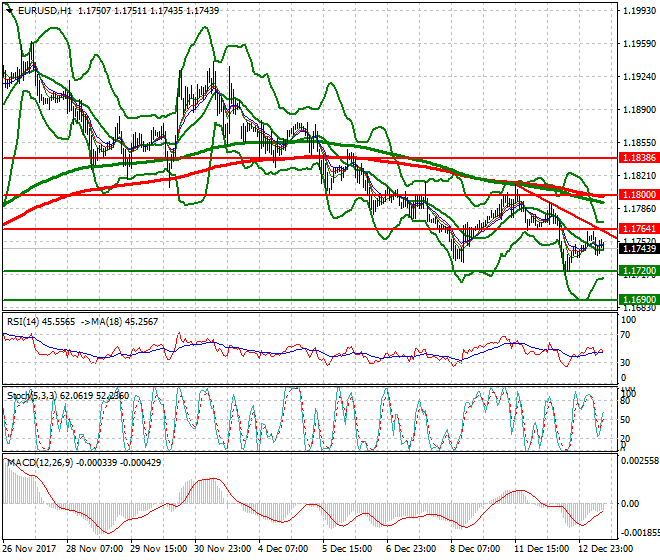
Task: Select the 1.17641 red price level label
Action: [x=639, y=229]
